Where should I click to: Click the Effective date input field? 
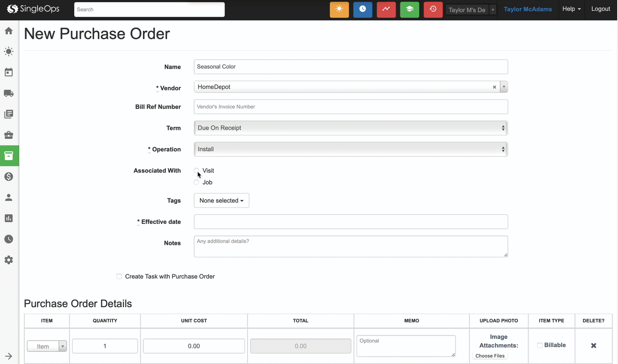tap(350, 222)
